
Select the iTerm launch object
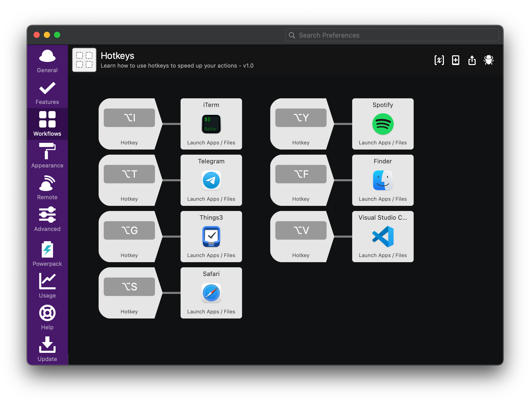[211, 124]
